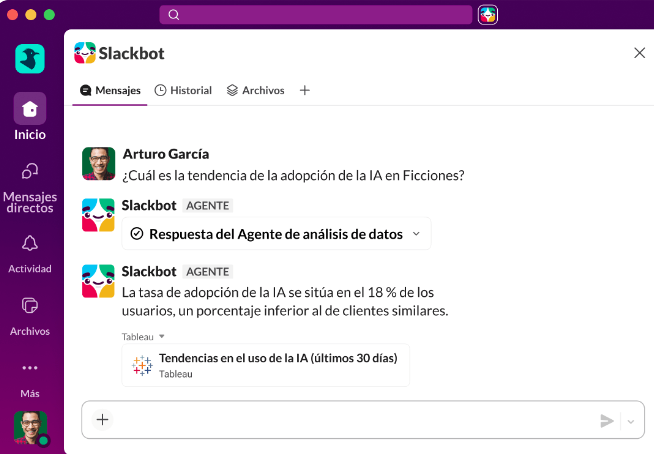Open the send options dropdown arrow
The width and height of the screenshot is (654, 454).
(x=631, y=421)
